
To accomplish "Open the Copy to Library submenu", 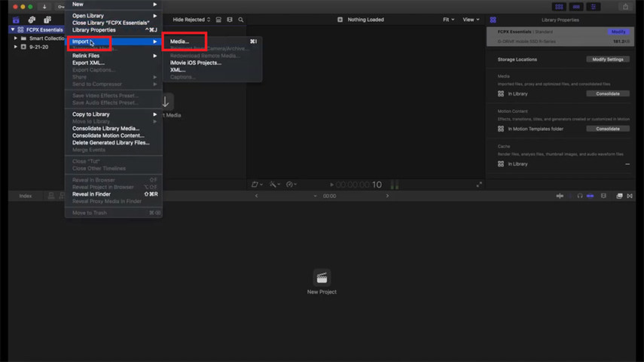I will coord(114,114).
